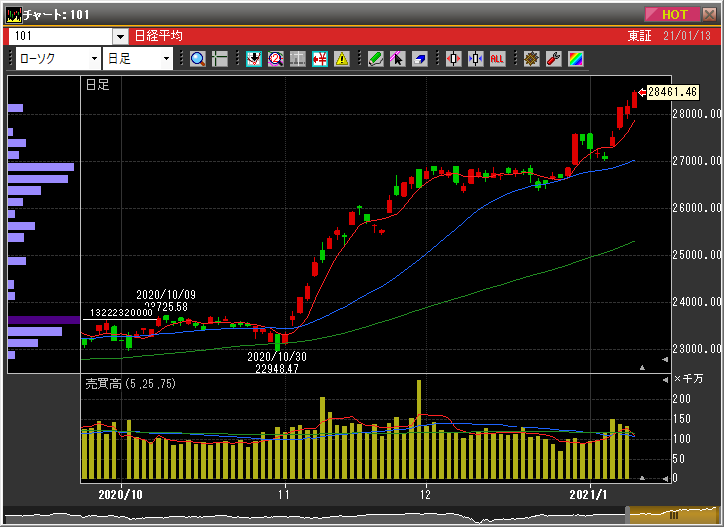724x527 pixels.
Task: Expand the 日足 timeframe dropdown
Action: tap(166, 59)
